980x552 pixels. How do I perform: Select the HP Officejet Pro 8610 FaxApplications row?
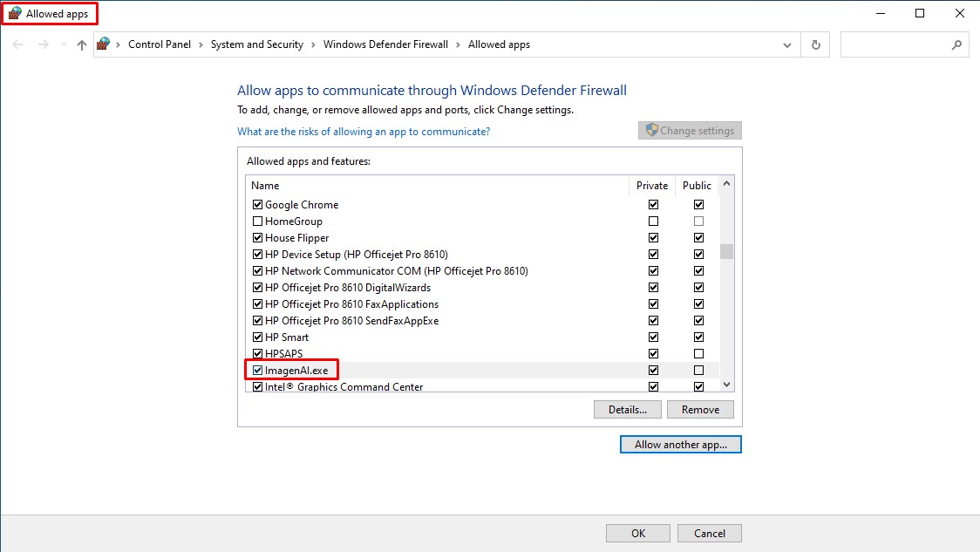pyautogui.click(x=482, y=303)
